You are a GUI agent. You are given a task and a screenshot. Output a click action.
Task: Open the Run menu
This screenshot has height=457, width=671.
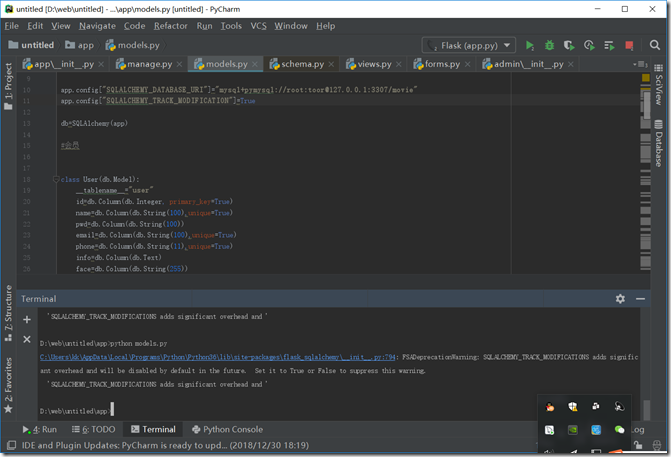point(204,26)
